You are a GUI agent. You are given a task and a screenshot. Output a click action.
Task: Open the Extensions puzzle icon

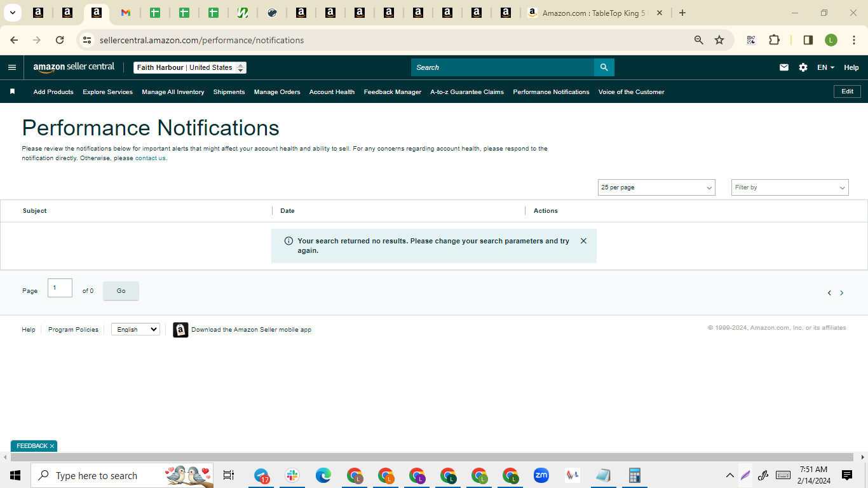774,40
